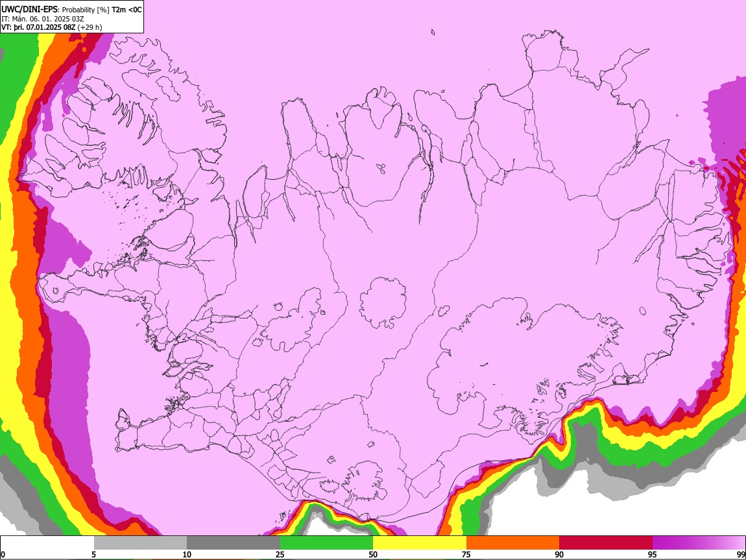Image resolution: width=746 pixels, height=560 pixels.
Task: Click the dark gray 10–25 legend segment
Action: coord(234,543)
